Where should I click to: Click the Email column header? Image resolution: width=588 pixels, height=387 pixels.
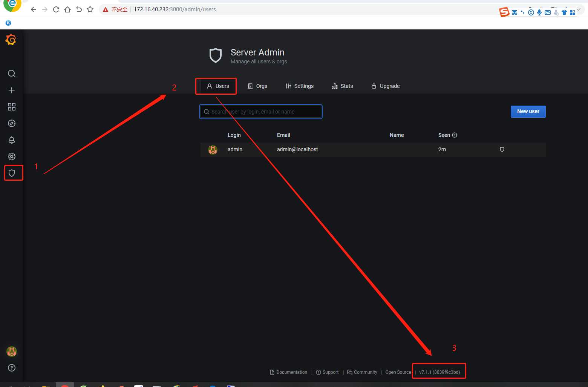(283, 135)
